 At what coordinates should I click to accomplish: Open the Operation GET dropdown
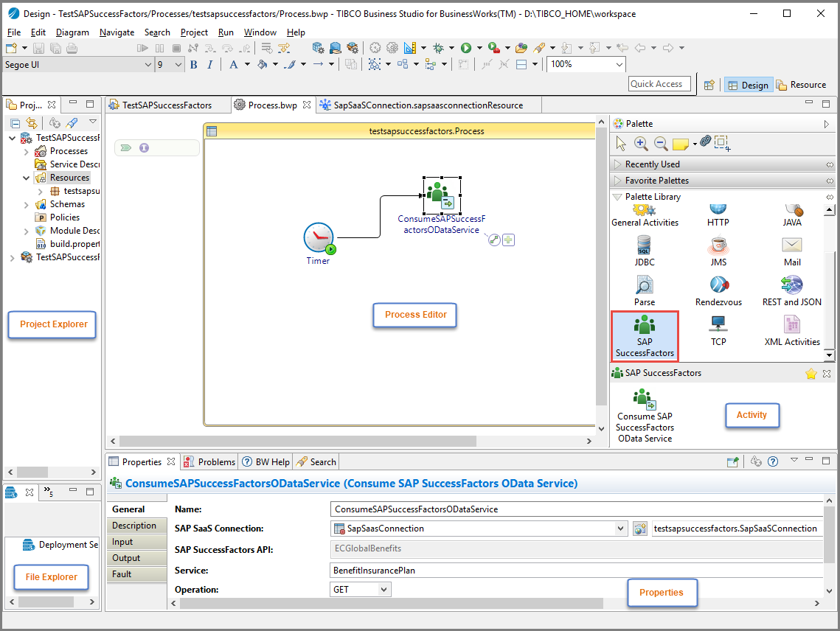(x=383, y=590)
